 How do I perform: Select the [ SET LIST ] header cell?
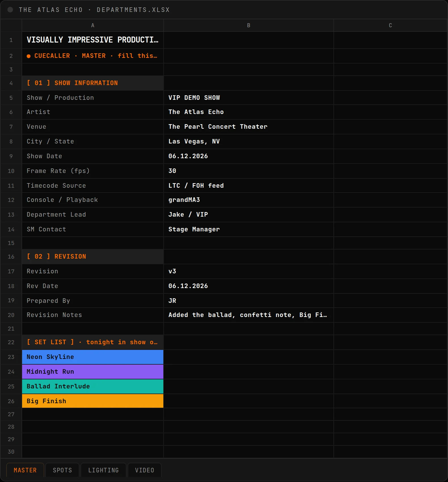(93, 342)
